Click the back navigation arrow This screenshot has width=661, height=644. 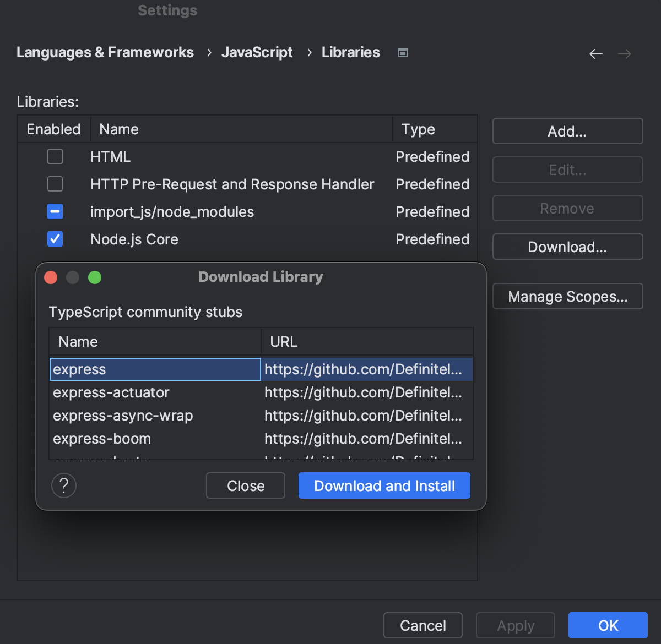(595, 53)
